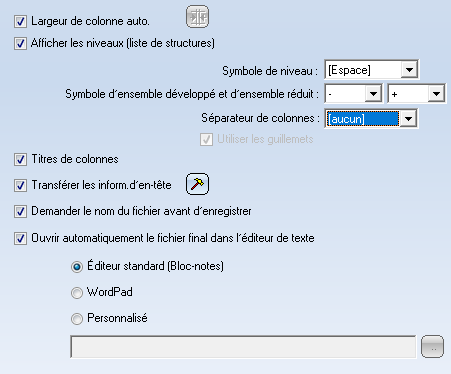
Task: Select the Personnalisé editor option
Action: 77,319
